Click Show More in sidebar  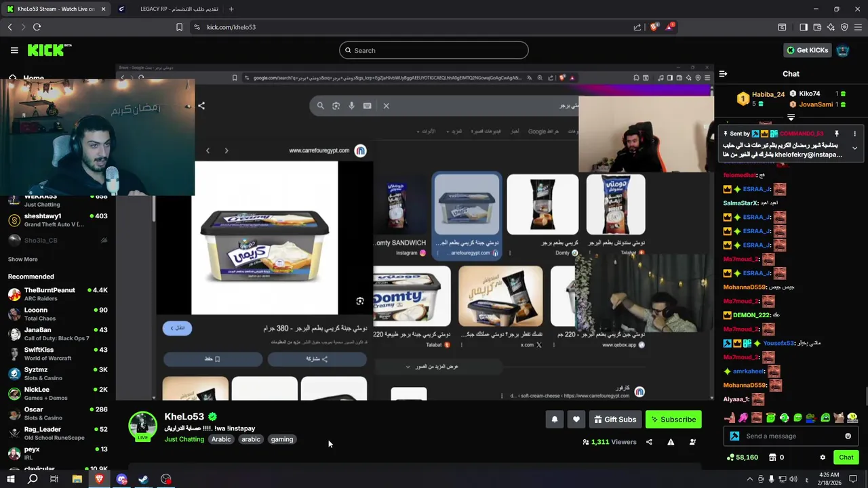point(22,259)
